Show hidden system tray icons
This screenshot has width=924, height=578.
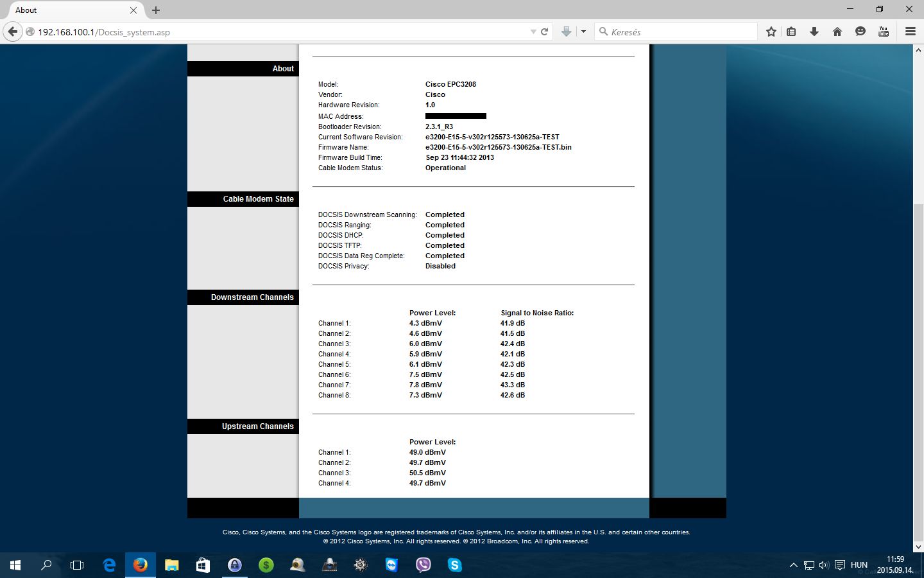coord(793,565)
